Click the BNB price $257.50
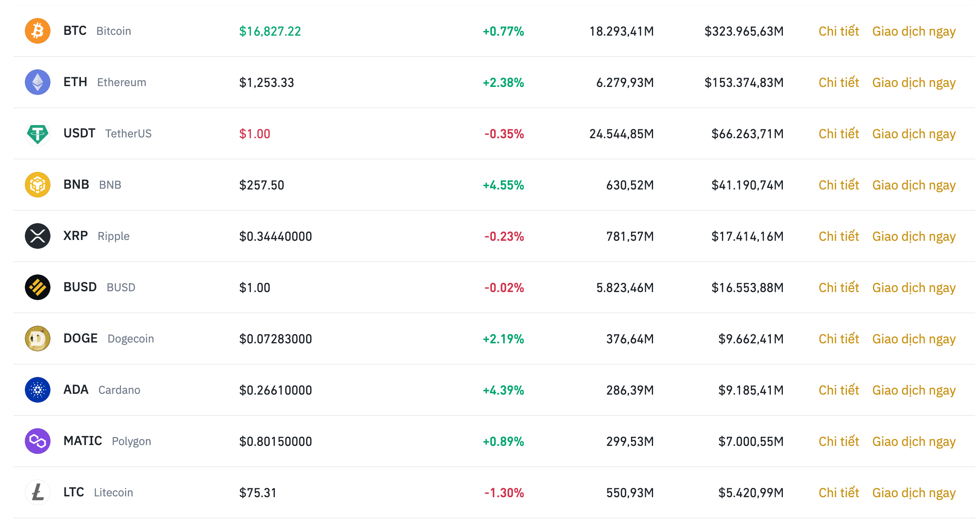Image resolution: width=980 pixels, height=520 pixels. click(262, 185)
